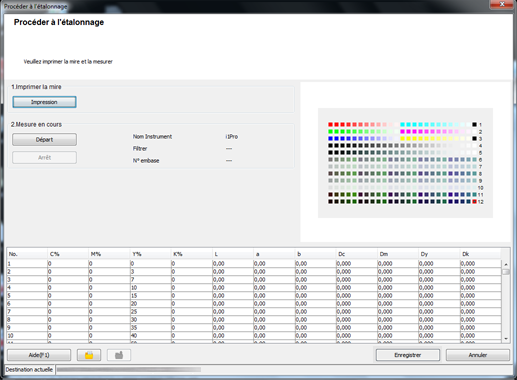This screenshot has height=380, width=517.
Task: Open help with the Aide(F1) button
Action: [39, 355]
